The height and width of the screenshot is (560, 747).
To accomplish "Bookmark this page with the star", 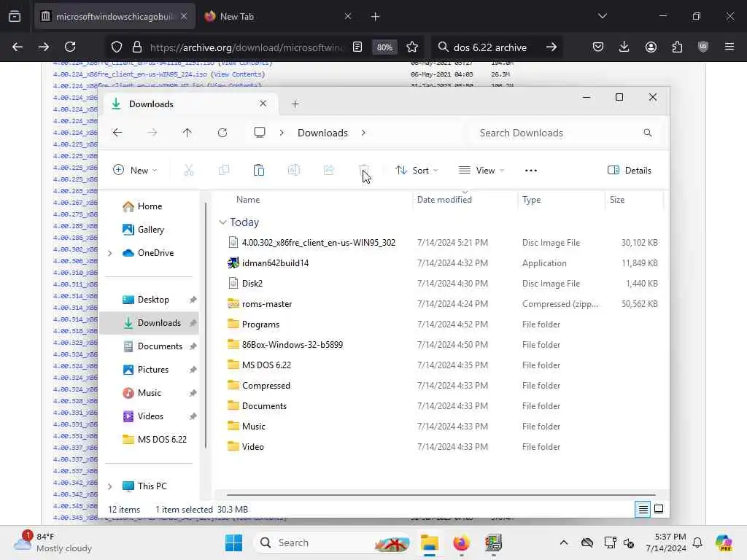I will point(412,47).
